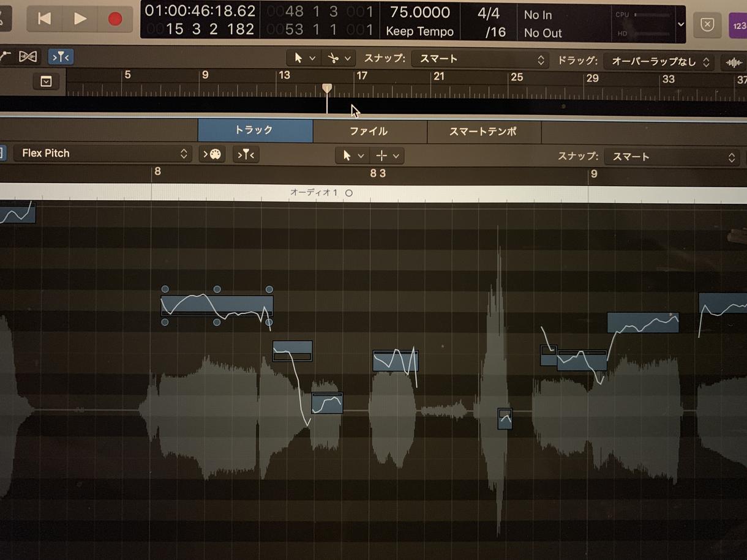Switch to the ファイル tab
The image size is (747, 560).
(x=369, y=131)
